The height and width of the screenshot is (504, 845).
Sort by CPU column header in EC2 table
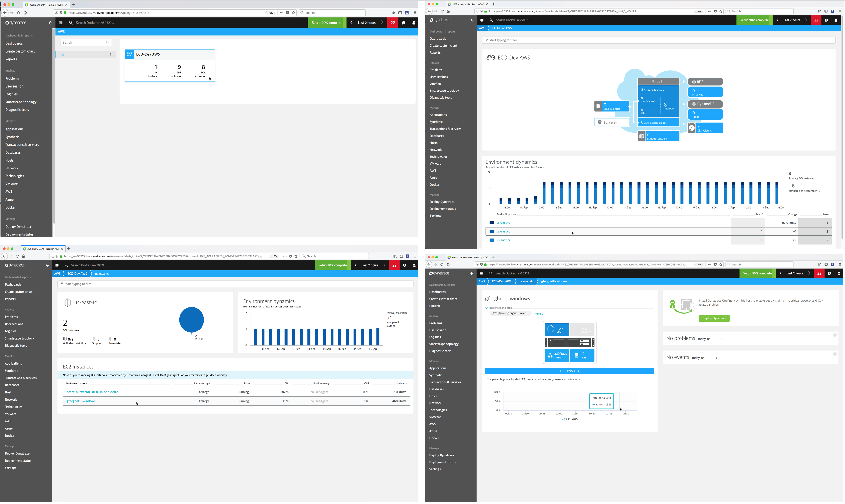tap(287, 384)
